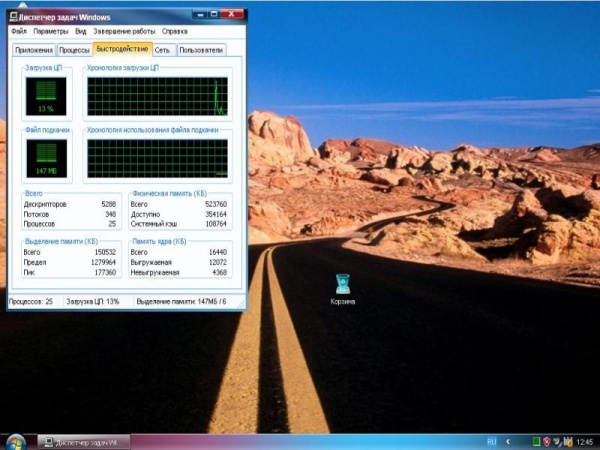The height and width of the screenshot is (450, 600).
Task: Open the Windows Start orb
Action: [14, 441]
